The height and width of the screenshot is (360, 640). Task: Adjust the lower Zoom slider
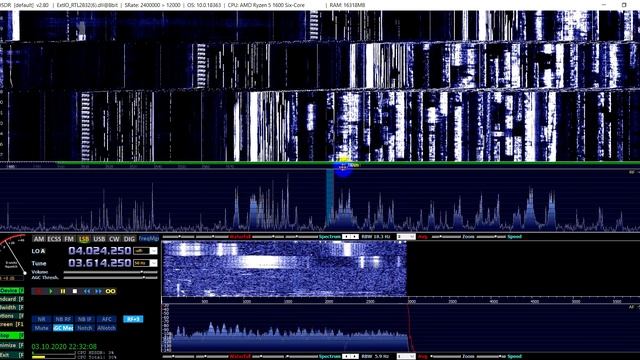pos(447,356)
